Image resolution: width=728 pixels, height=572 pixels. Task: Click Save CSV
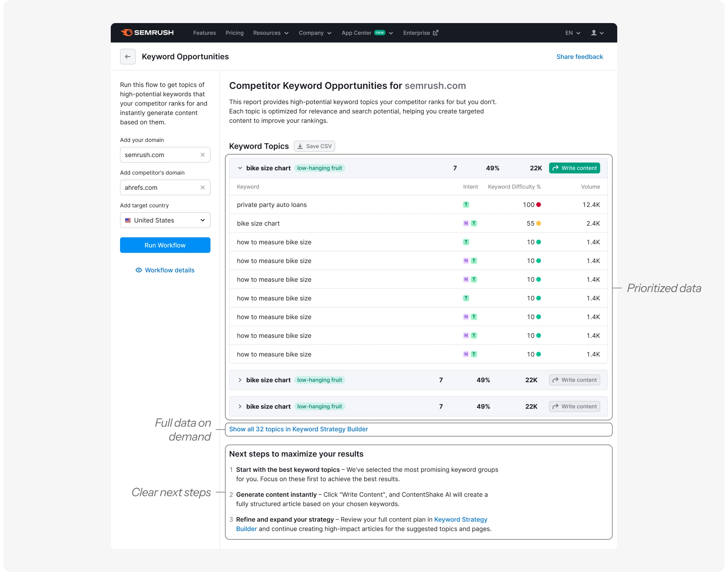click(x=314, y=146)
